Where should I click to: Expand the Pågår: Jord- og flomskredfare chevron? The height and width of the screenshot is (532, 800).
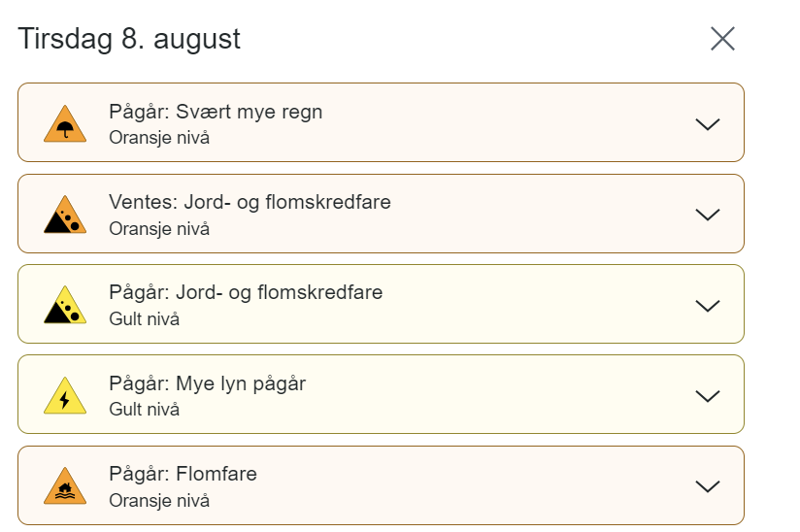coord(708,305)
